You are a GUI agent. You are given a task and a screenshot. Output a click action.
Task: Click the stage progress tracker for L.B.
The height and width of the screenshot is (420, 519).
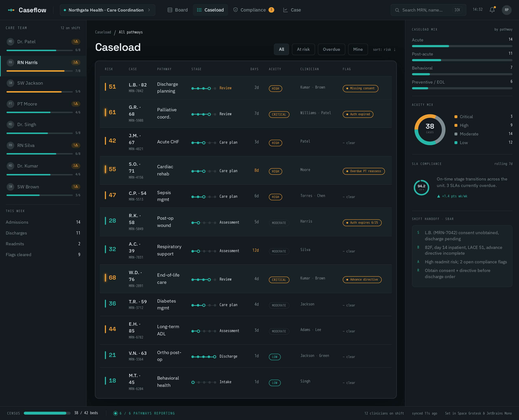[x=204, y=88]
